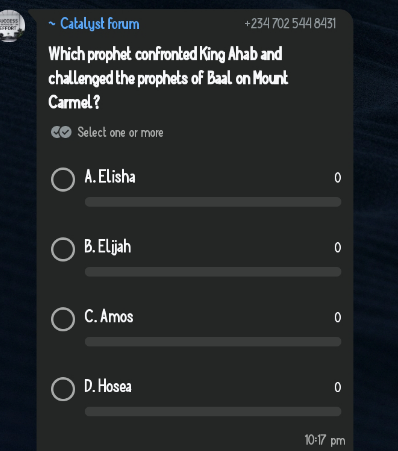Viewport: 398px width, 451px height.
Task: Click the C. Amos answer text
Action: [x=109, y=316]
